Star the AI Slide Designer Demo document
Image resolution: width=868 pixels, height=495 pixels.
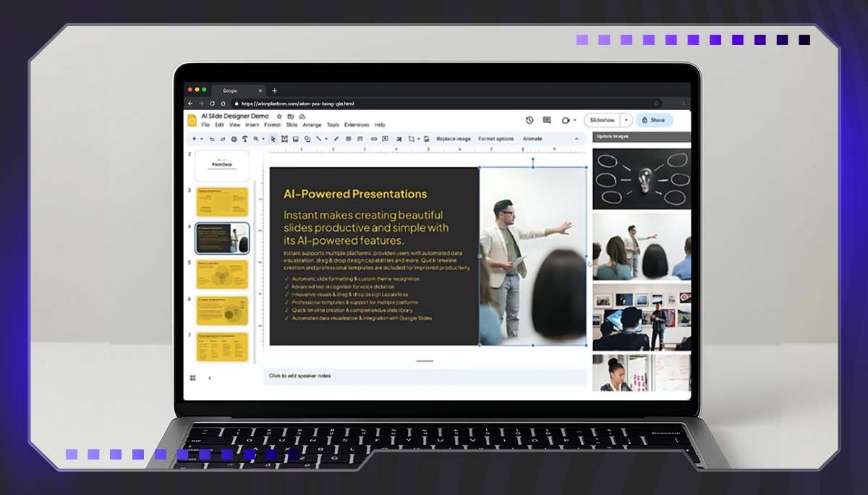click(x=279, y=116)
